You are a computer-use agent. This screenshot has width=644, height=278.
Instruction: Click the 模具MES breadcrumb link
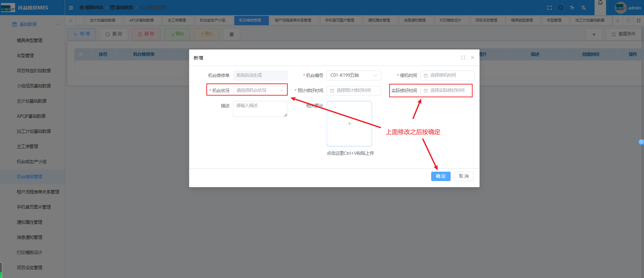tap(91, 8)
